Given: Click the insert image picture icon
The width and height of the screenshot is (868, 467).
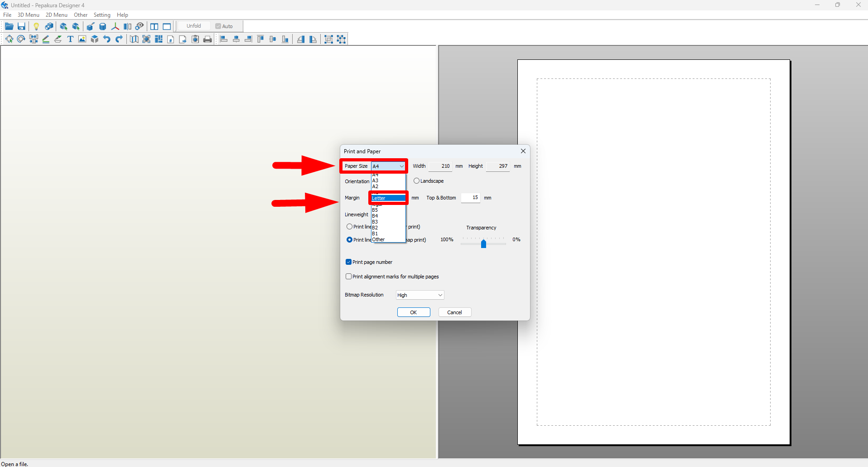Looking at the screenshot, I should pos(82,39).
